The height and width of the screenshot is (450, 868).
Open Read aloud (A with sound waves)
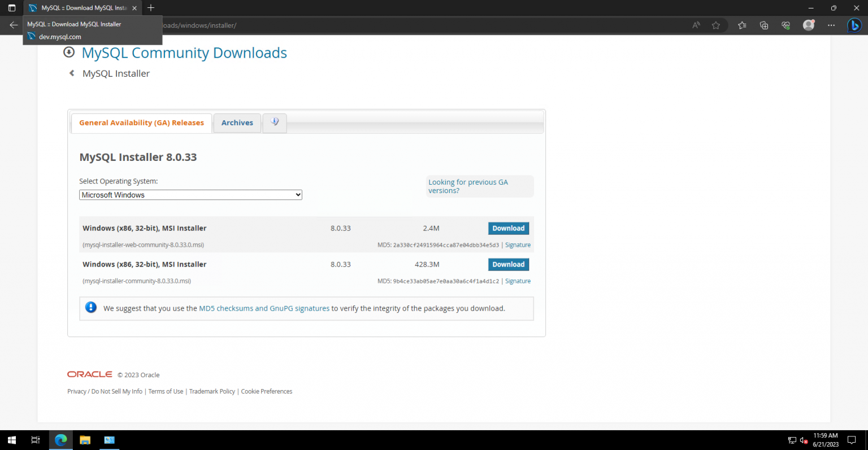[696, 25]
